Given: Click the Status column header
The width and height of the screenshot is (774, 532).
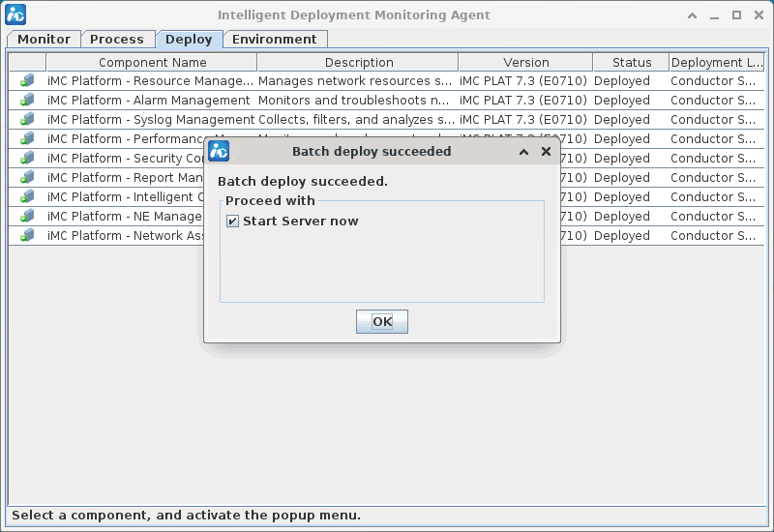Looking at the screenshot, I should coord(632,63).
